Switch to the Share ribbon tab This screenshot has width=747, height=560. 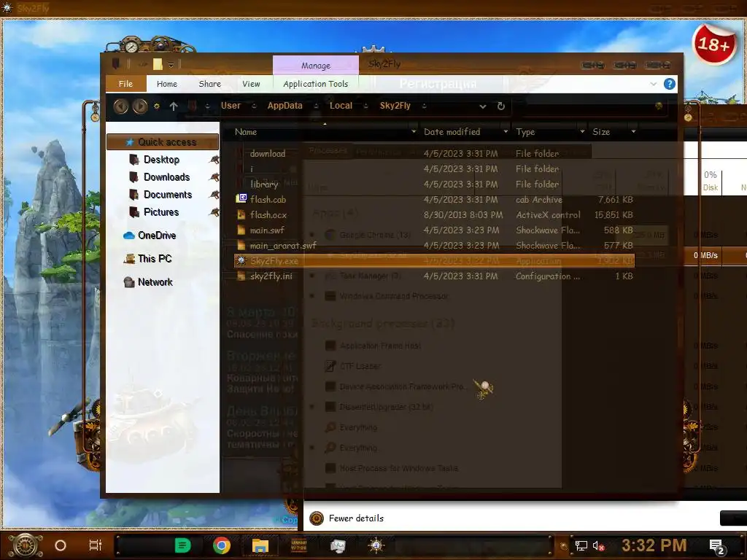coord(209,84)
